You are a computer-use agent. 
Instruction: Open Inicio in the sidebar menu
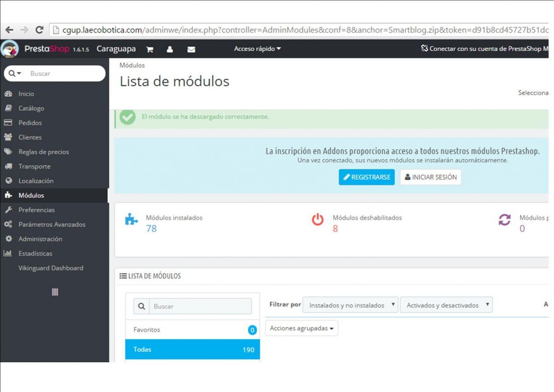tap(26, 94)
